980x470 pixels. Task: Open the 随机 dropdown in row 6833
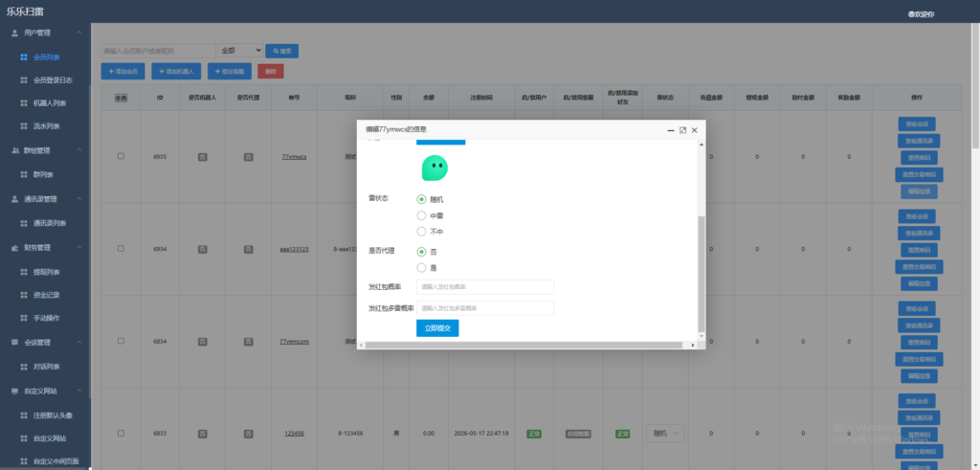[665, 433]
